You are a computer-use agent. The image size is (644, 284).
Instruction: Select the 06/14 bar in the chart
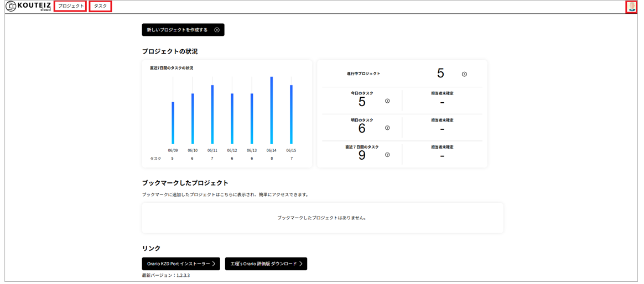coord(272,111)
